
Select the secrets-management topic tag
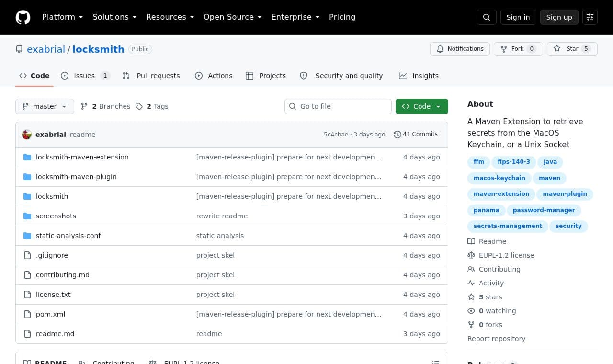point(508,226)
